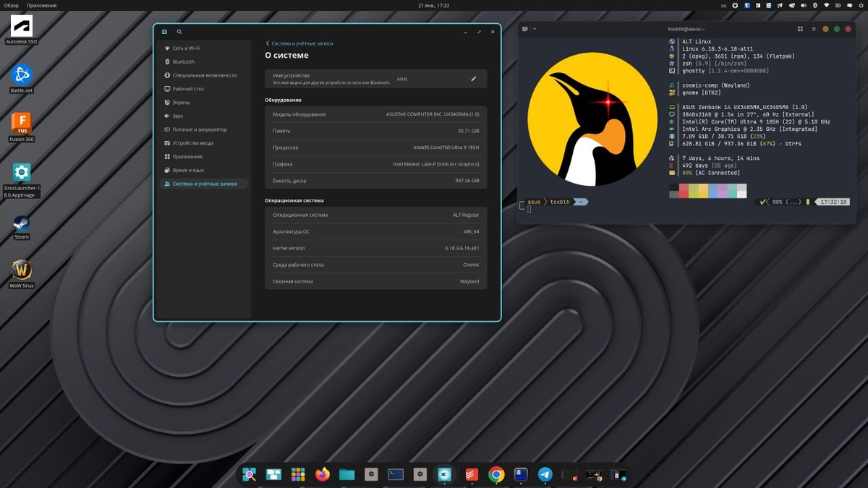
Task: Open the new tab dropdown arrow in Ghostty
Action: (534, 29)
